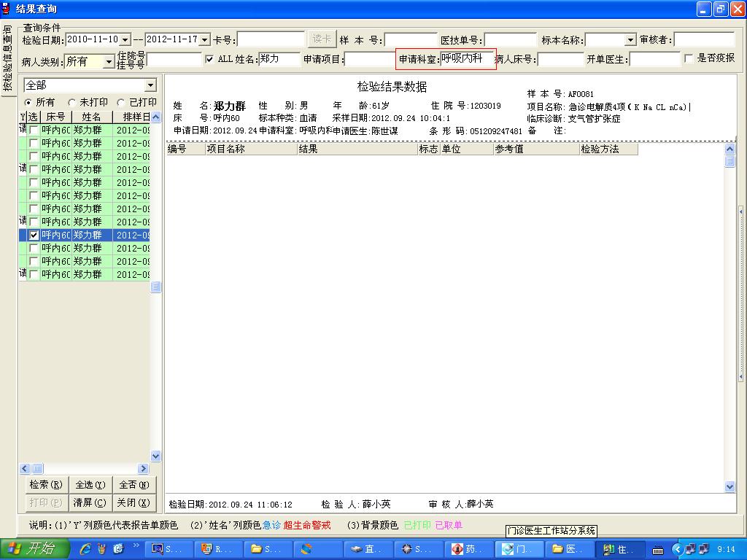Click the 姓名 column header in list

pyautogui.click(x=91, y=117)
